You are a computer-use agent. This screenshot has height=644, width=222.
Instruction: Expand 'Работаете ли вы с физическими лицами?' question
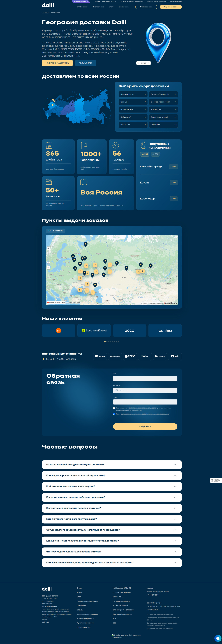(x=112, y=486)
